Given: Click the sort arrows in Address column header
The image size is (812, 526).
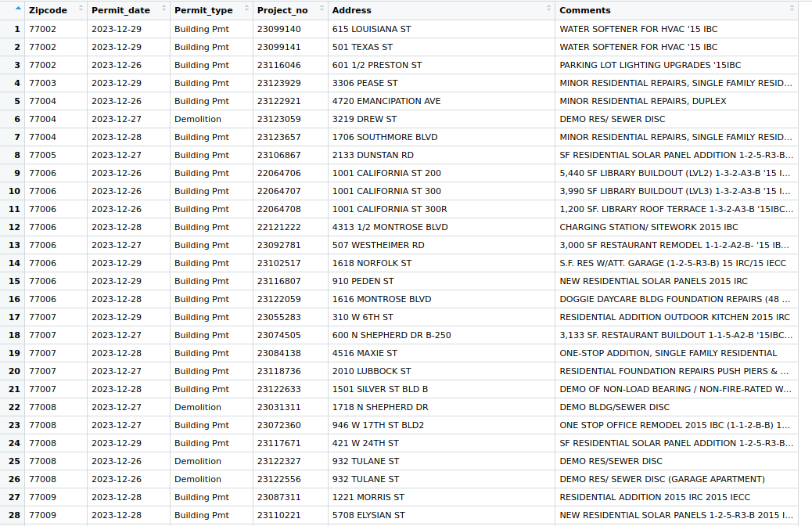Looking at the screenshot, I should 549,9.
